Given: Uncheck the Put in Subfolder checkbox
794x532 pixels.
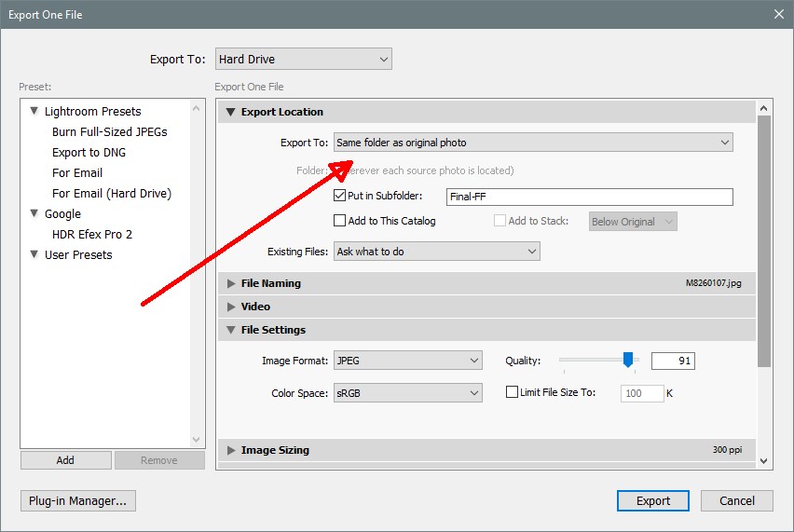Looking at the screenshot, I should click(340, 196).
